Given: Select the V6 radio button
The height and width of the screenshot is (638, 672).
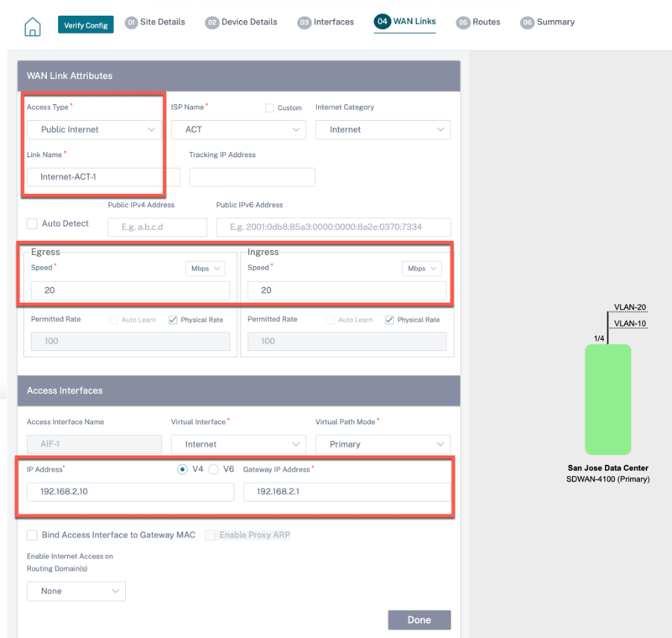Looking at the screenshot, I should pos(213,470).
